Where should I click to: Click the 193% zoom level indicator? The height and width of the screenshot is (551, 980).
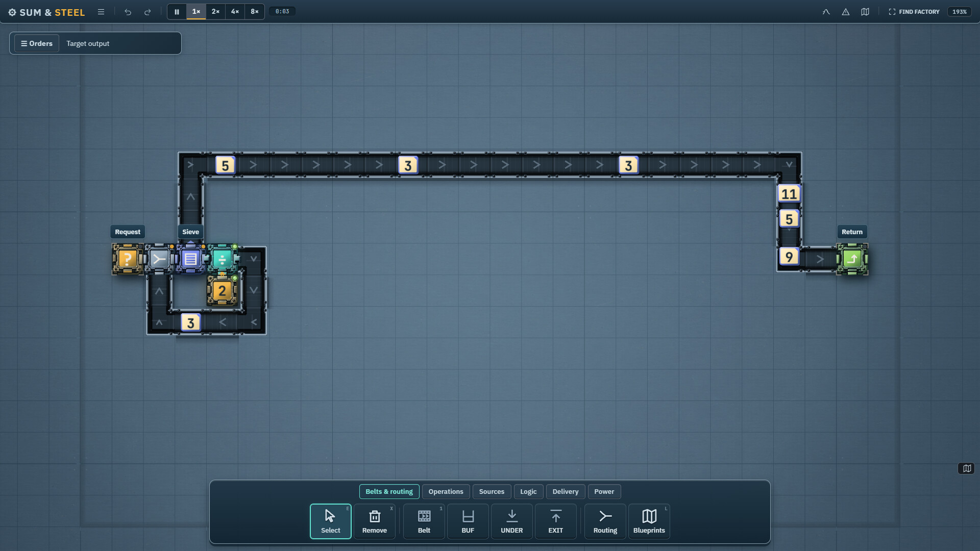(960, 12)
